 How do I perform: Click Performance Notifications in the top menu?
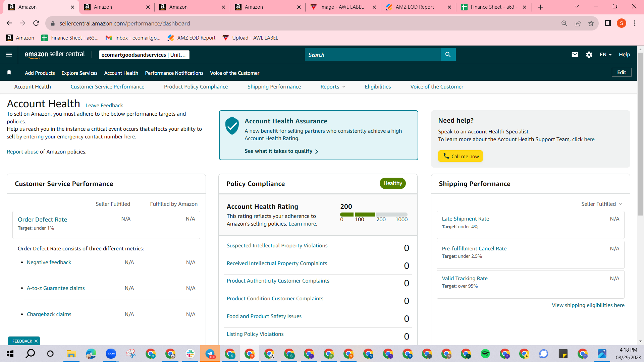(174, 73)
